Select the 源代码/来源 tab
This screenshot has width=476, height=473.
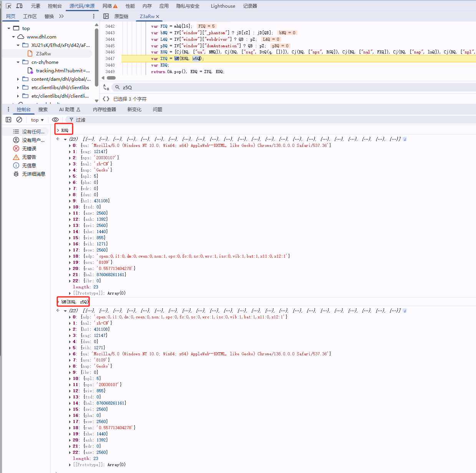pyautogui.click(x=82, y=6)
